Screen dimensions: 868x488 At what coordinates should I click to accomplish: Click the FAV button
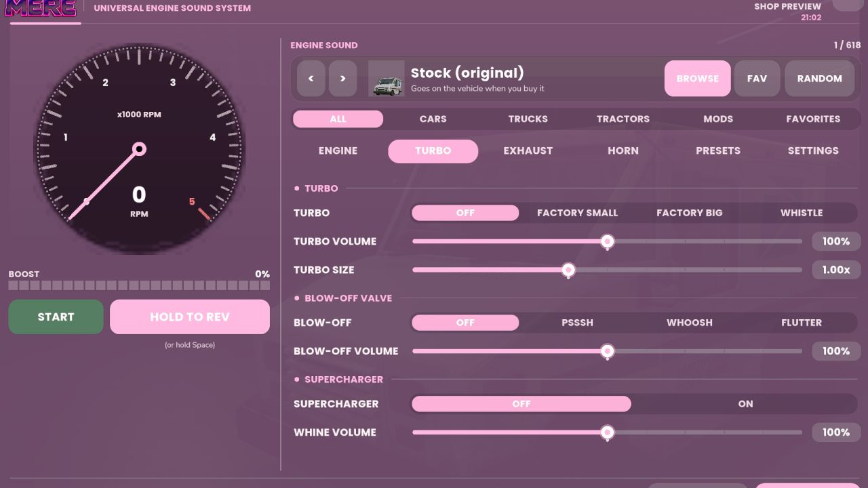click(x=757, y=79)
